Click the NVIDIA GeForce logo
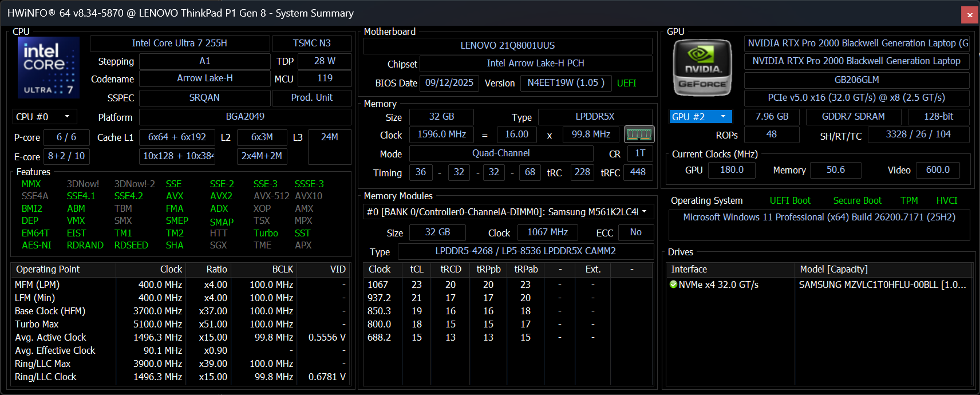Screen dimensions: 980x395 pyautogui.click(x=702, y=68)
